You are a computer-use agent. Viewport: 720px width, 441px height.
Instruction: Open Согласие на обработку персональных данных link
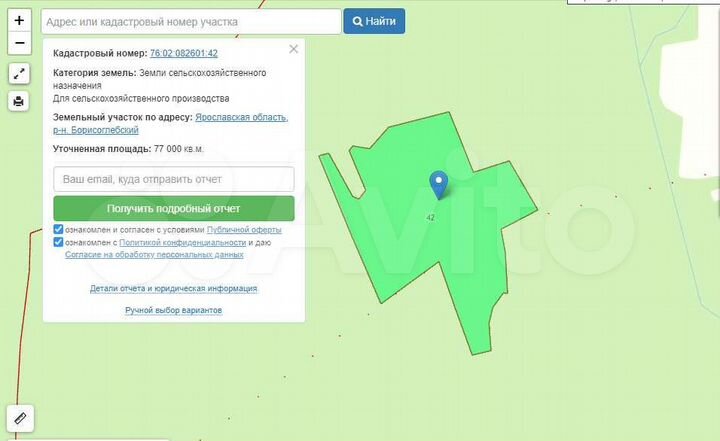154,254
